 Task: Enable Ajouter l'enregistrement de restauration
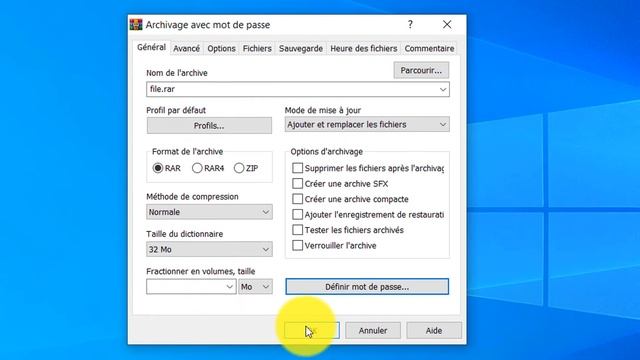point(298,215)
